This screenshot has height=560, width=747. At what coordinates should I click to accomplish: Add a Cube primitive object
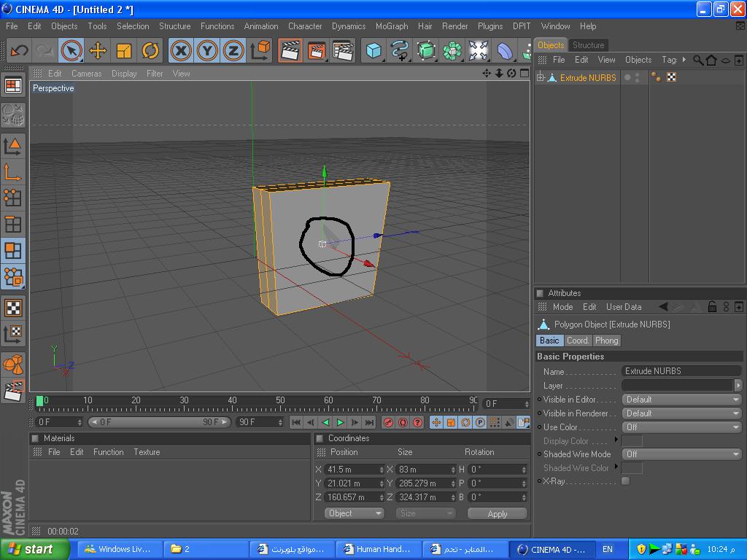pyautogui.click(x=374, y=50)
